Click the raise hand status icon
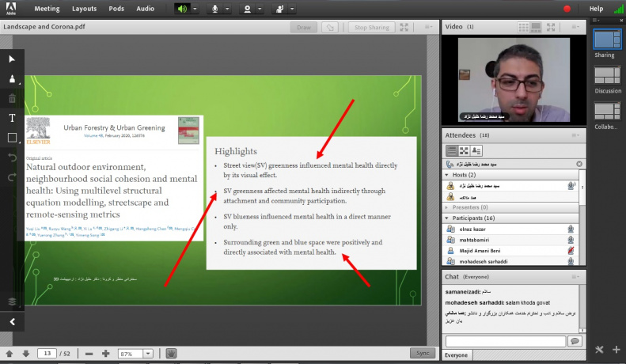 [281, 9]
